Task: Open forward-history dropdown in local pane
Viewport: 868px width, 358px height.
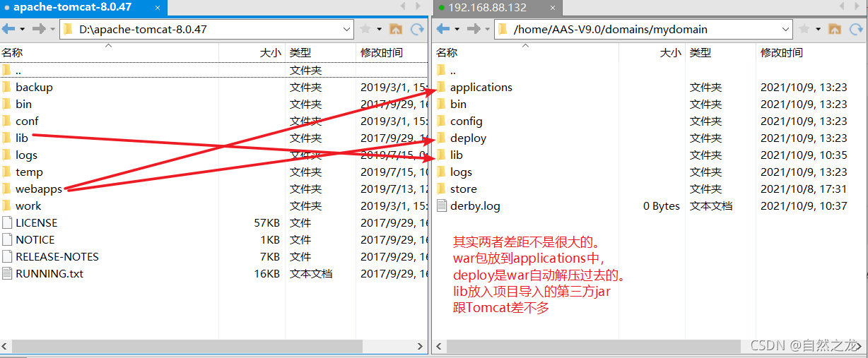Action: pyautogui.click(x=52, y=30)
